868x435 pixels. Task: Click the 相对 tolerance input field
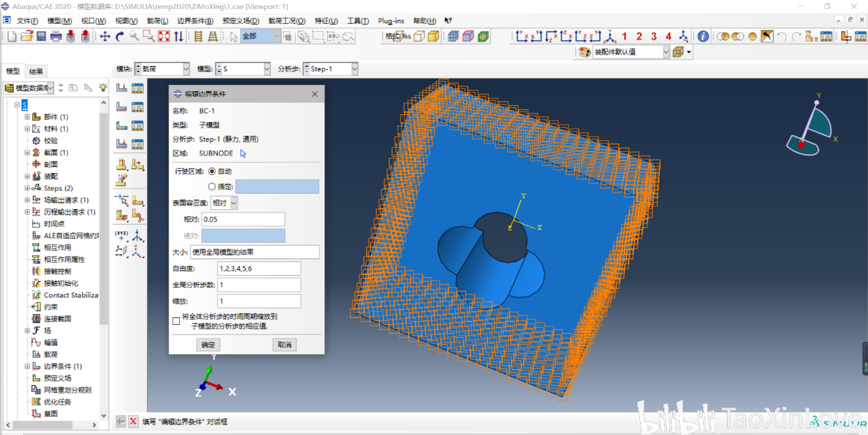[x=242, y=220]
